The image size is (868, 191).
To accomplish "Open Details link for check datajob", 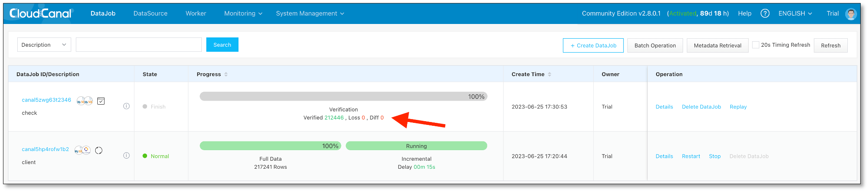I will click(664, 107).
